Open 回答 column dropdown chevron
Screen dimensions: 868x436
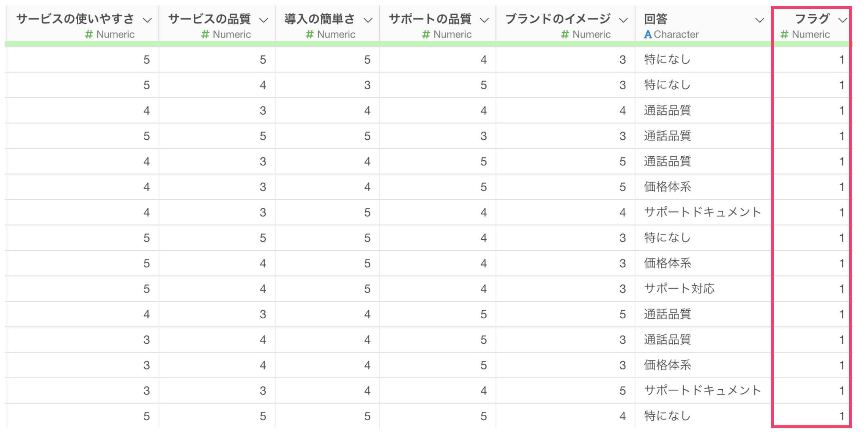pos(760,20)
